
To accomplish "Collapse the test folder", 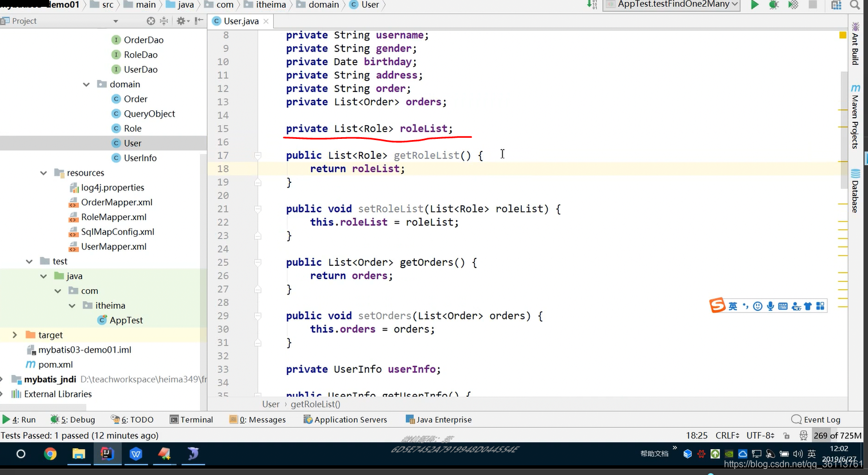I will [x=29, y=262].
